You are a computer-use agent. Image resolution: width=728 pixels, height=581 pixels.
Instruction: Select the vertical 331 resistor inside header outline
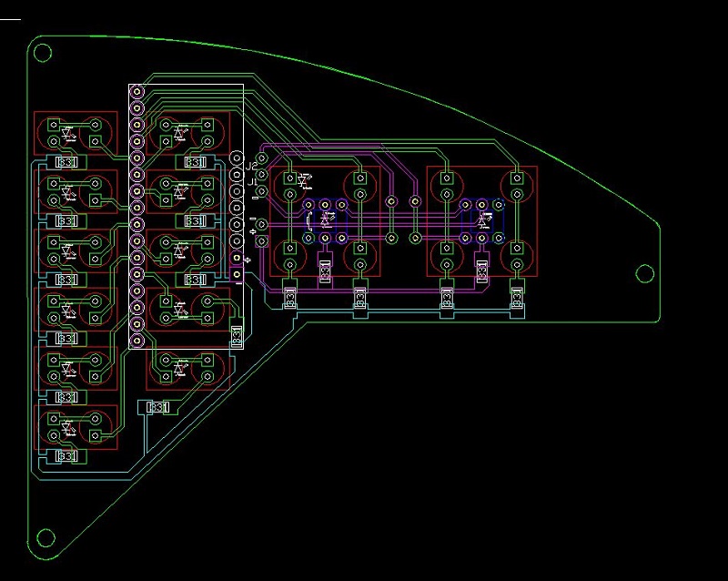click(x=237, y=336)
